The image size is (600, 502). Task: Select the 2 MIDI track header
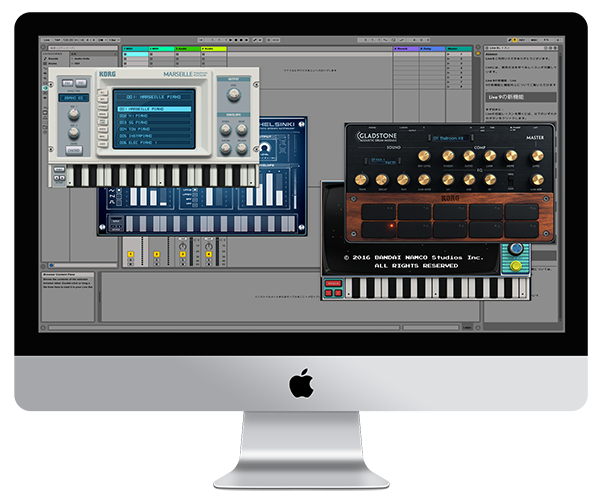click(x=161, y=49)
